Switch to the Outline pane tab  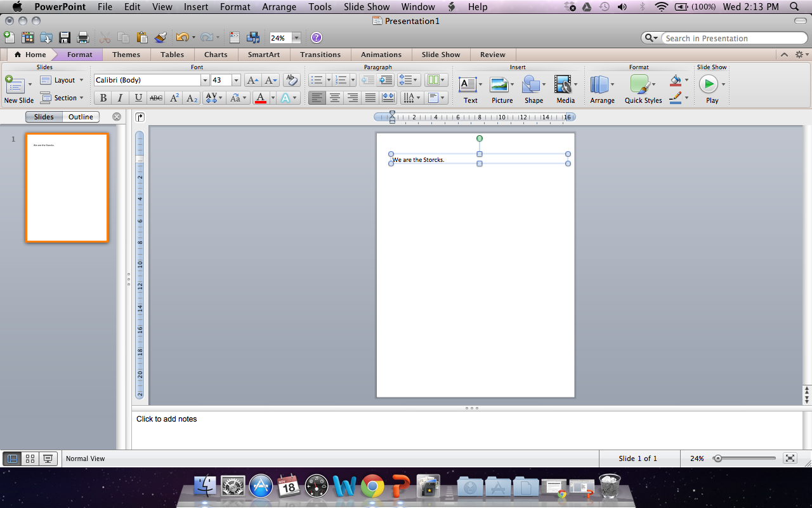click(x=81, y=117)
